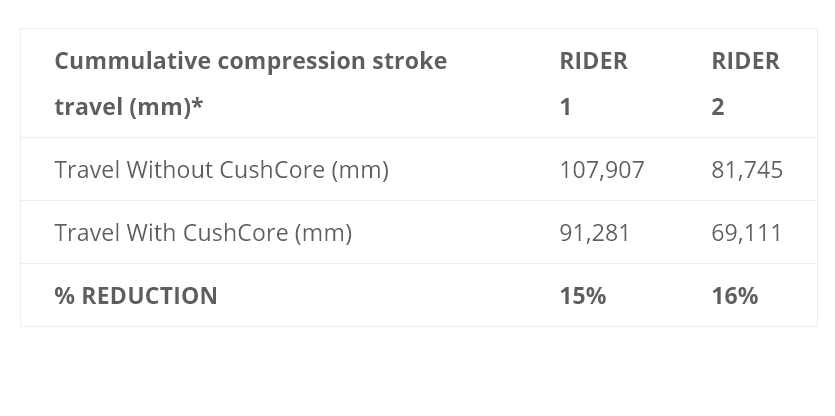Image resolution: width=835 pixels, height=416 pixels.
Task: Click the '% REDUCTION' row label
Action: (x=136, y=296)
